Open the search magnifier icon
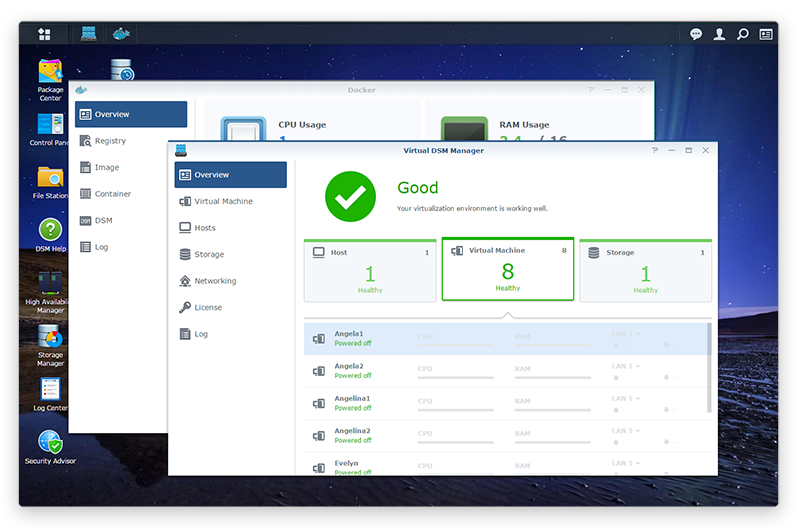This screenshot has height=529, width=798. [743, 34]
